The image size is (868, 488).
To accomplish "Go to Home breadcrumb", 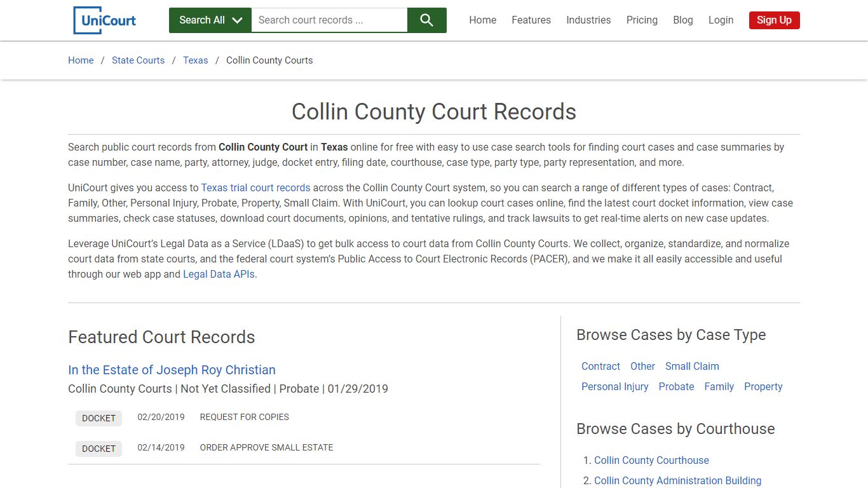I will coord(81,60).
